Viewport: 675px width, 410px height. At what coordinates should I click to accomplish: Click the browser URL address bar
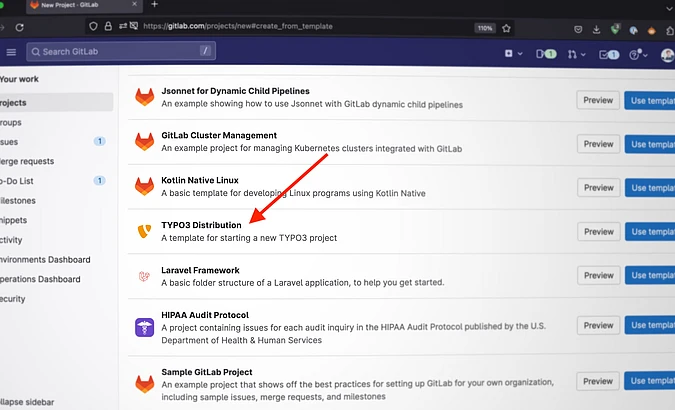[x=300, y=27]
